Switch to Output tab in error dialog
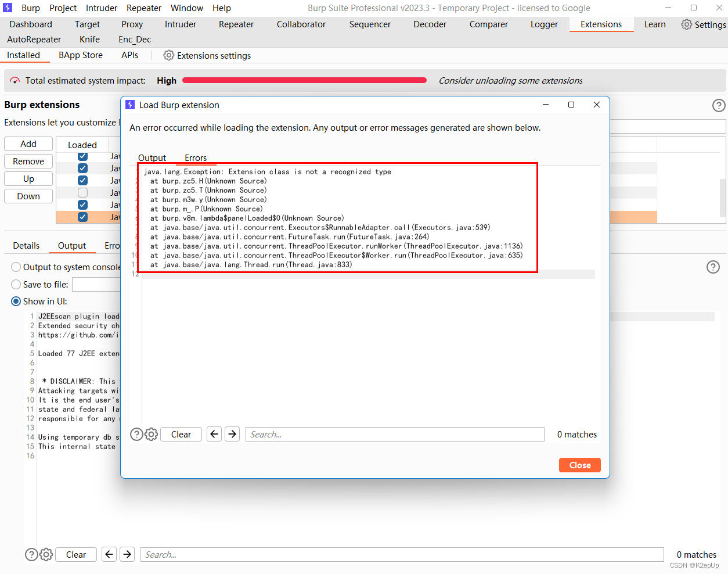This screenshot has height=574, width=728. pyautogui.click(x=152, y=158)
